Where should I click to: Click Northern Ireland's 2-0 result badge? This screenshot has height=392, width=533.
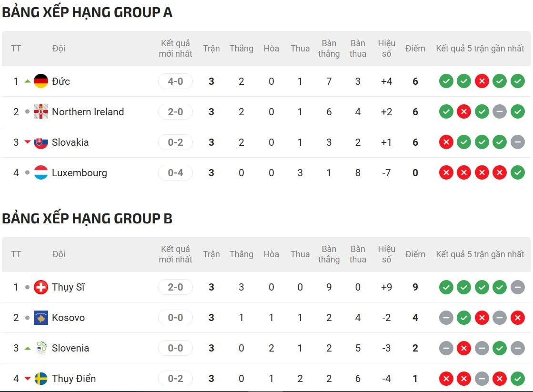point(175,112)
